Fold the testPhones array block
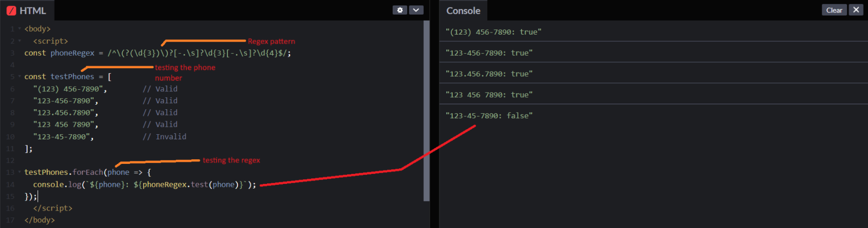The height and width of the screenshot is (228, 868). [20, 77]
